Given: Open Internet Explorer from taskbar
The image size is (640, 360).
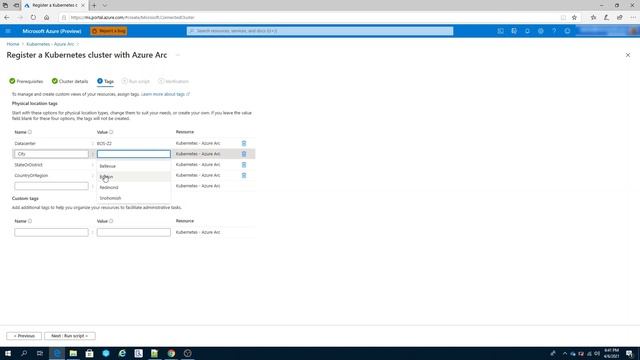Looking at the screenshot, I should 122,353.
